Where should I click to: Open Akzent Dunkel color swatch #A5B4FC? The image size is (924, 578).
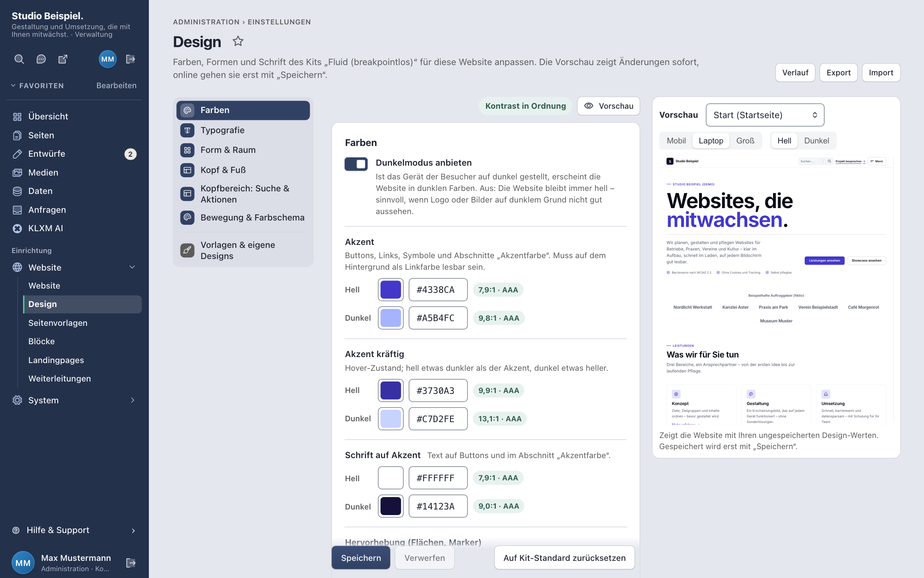point(391,318)
